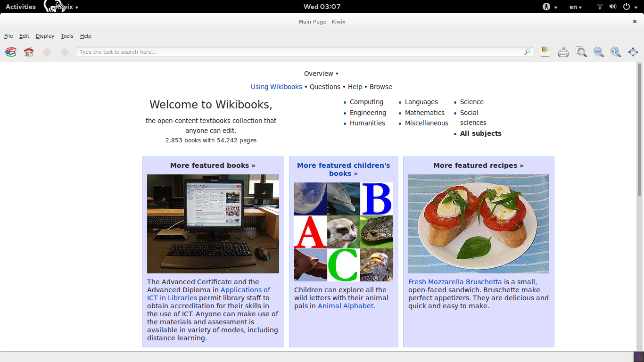Open the Using Wikibooks link
644x362 pixels.
coord(276,87)
